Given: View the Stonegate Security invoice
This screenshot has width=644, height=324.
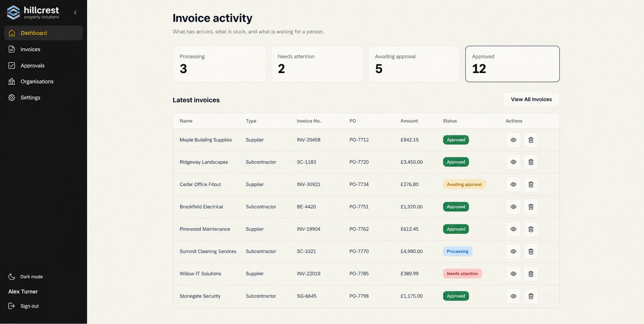Looking at the screenshot, I should tap(513, 296).
